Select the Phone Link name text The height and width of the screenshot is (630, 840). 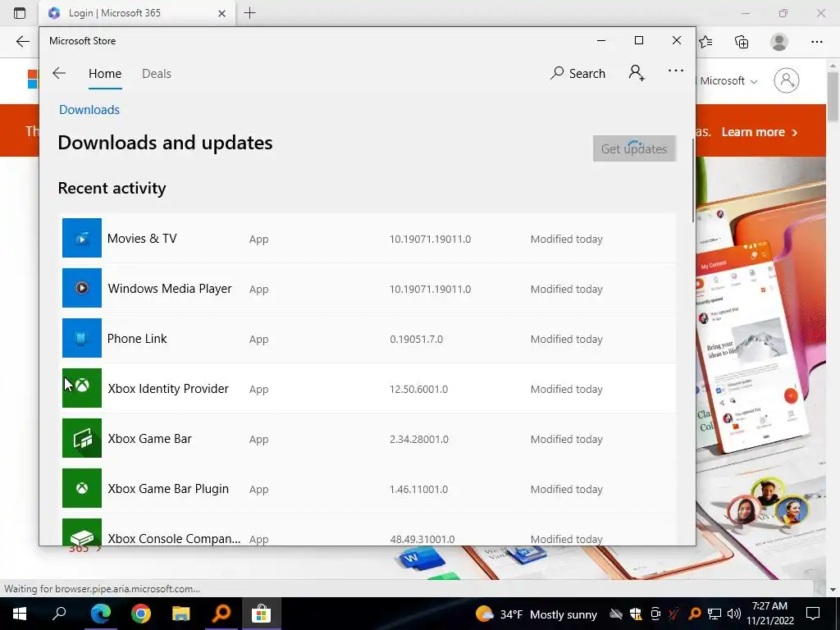pyautogui.click(x=137, y=339)
